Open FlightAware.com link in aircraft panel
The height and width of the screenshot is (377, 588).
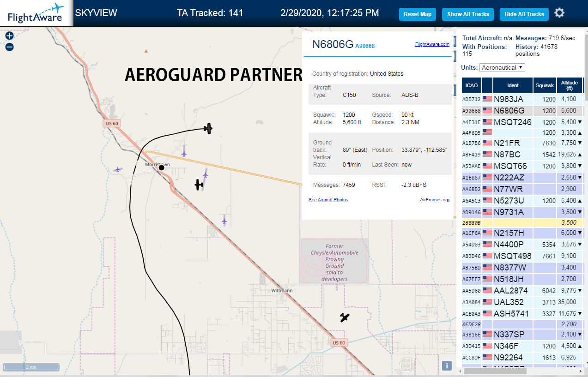[x=432, y=44]
